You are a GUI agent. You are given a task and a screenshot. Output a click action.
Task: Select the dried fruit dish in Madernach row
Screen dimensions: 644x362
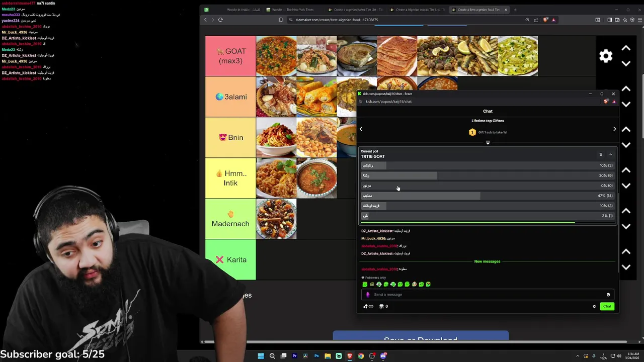[x=276, y=219]
